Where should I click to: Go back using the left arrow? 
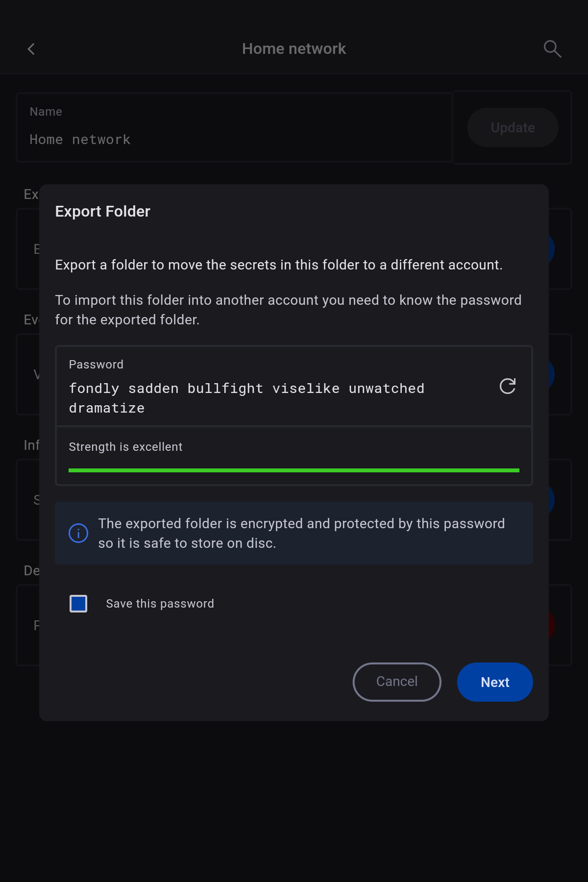coord(31,49)
